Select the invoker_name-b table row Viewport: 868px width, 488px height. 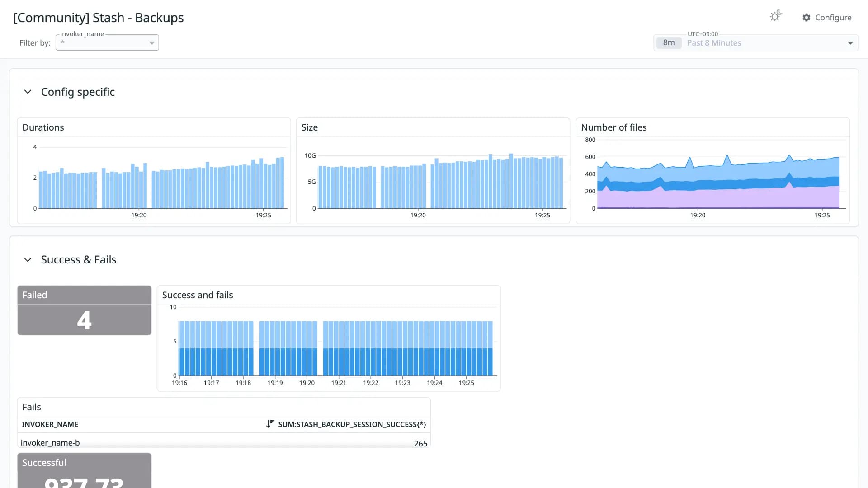[x=224, y=442]
